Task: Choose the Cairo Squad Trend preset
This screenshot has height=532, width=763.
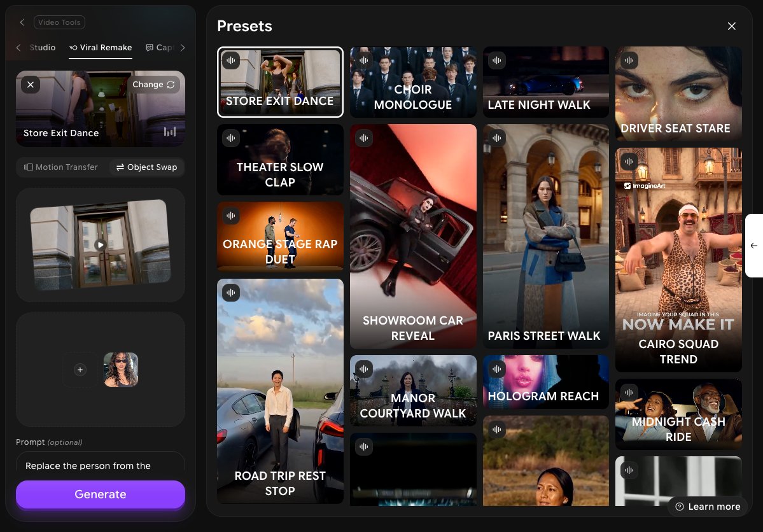Action: click(678, 260)
